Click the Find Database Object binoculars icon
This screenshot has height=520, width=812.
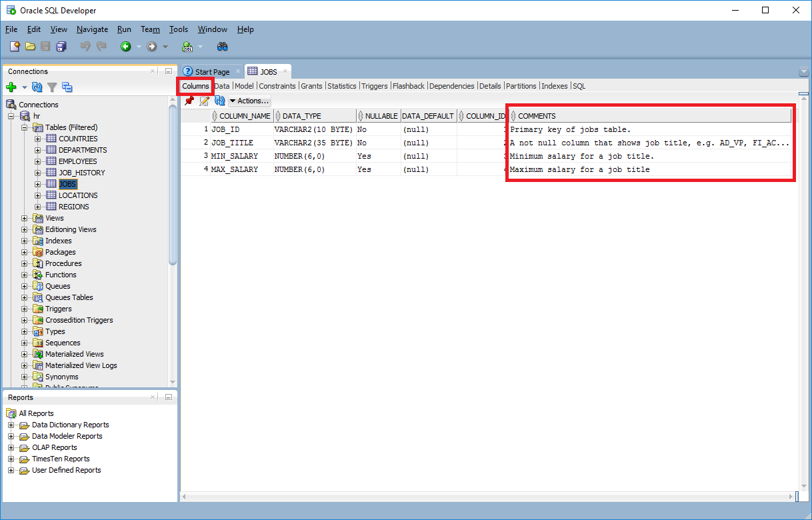[223, 47]
